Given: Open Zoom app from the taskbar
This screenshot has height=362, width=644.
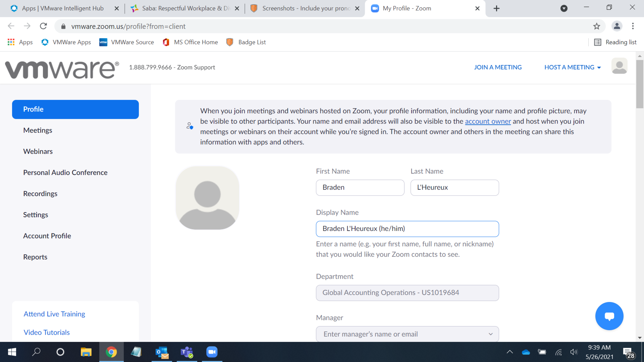Looking at the screenshot, I should 212,352.
